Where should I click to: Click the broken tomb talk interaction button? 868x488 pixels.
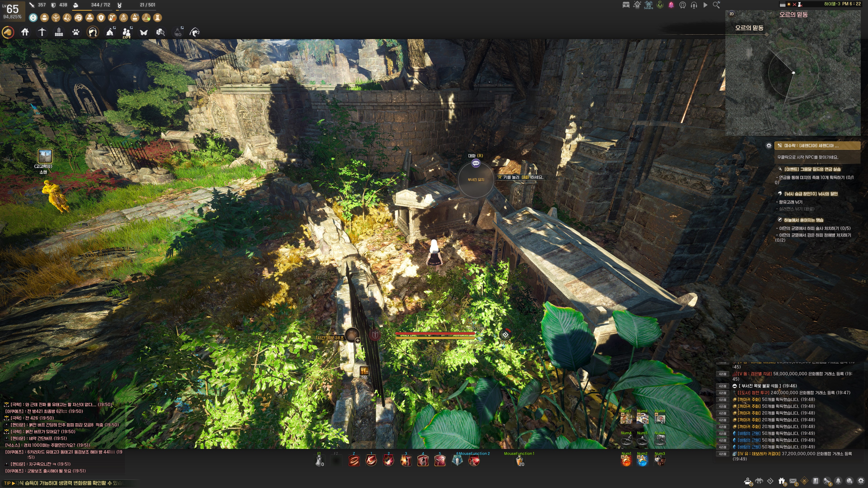[x=476, y=163]
